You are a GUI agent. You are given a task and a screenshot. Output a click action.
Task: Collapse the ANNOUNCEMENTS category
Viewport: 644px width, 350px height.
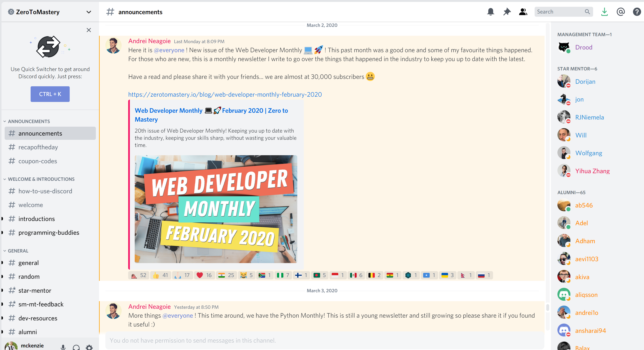[29, 121]
